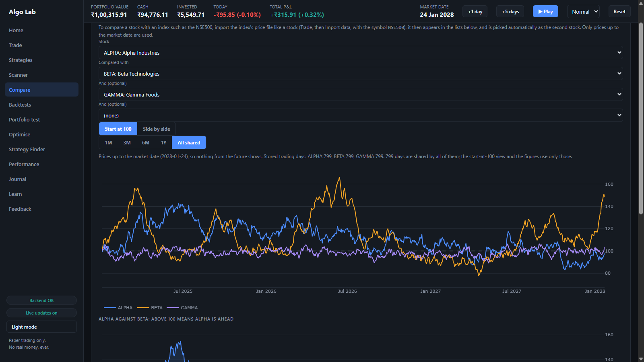Open the Normal speed dropdown

coord(583,12)
